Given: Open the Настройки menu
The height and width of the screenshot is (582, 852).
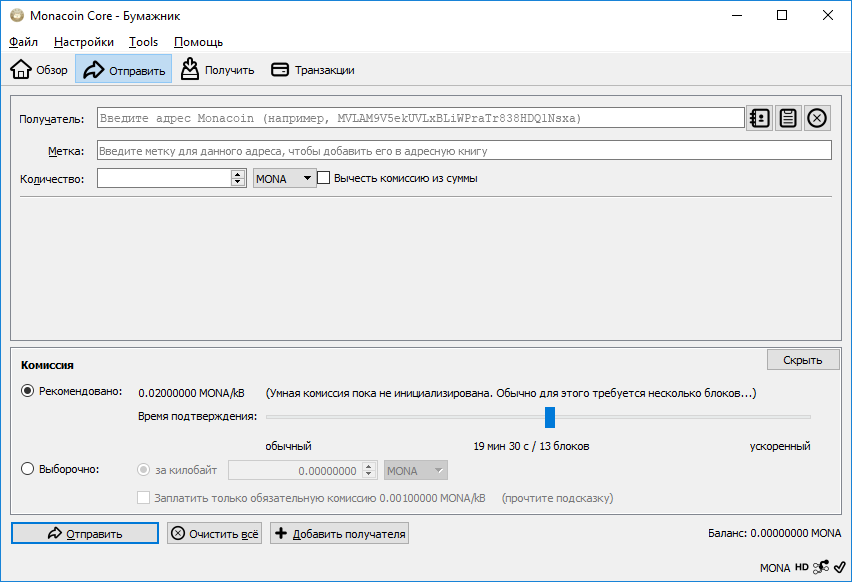Looking at the screenshot, I should (x=84, y=42).
